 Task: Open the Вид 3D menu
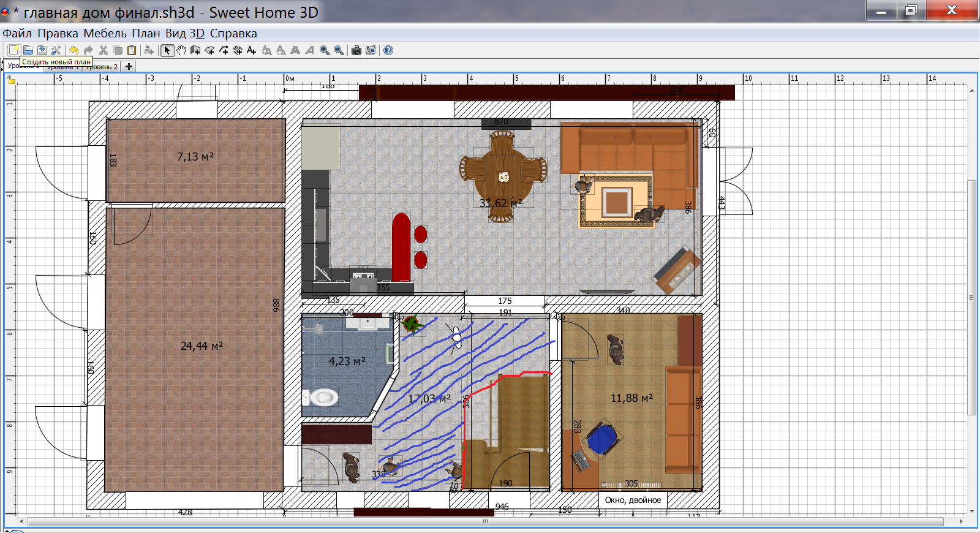[185, 33]
